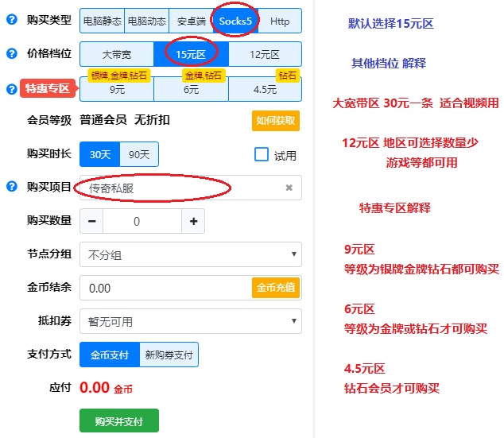Increase purchase quantity with plus button

(193, 222)
